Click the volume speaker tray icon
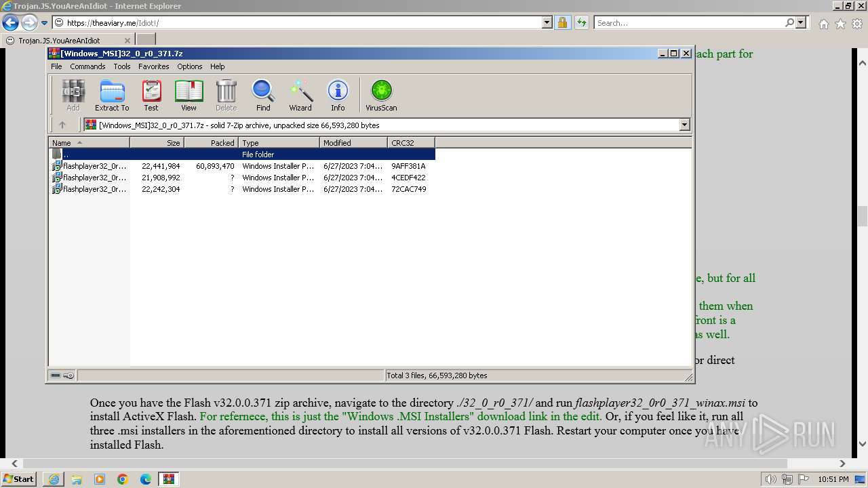This screenshot has height=488, width=868. click(x=771, y=479)
